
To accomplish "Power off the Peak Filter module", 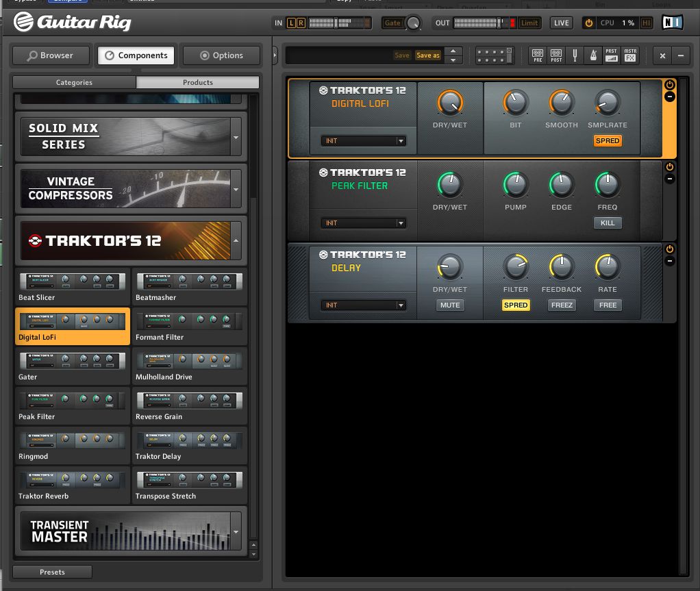I will tap(670, 166).
